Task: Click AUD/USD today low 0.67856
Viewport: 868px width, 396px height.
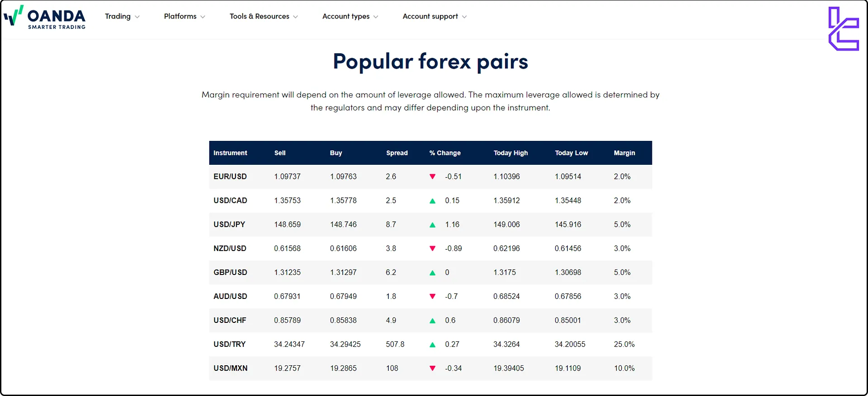Action: pyautogui.click(x=568, y=296)
